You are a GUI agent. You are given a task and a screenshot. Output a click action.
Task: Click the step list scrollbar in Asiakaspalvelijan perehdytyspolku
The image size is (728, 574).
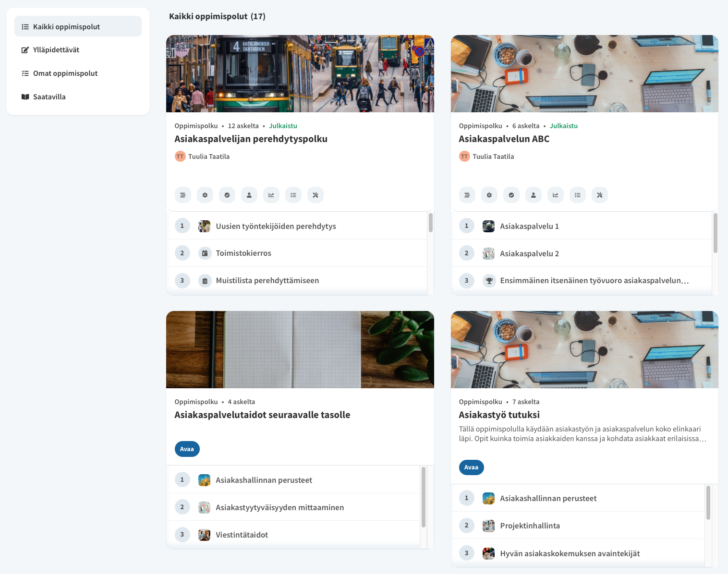(x=430, y=223)
